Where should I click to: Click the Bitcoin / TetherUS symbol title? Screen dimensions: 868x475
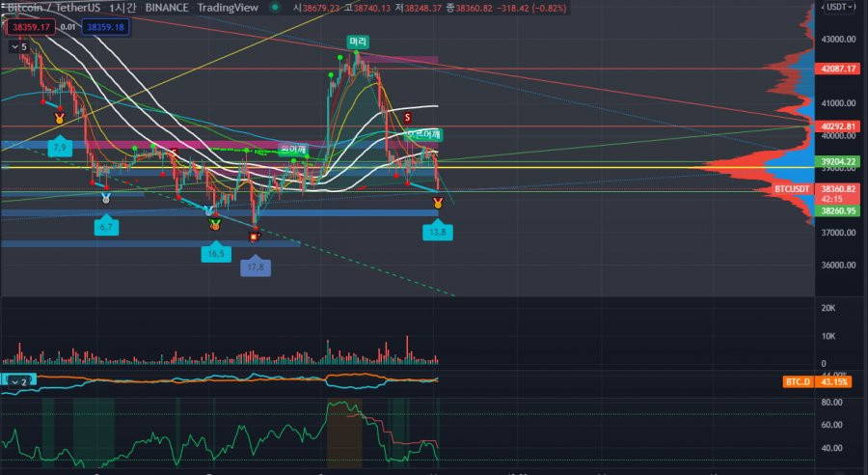click(x=54, y=8)
